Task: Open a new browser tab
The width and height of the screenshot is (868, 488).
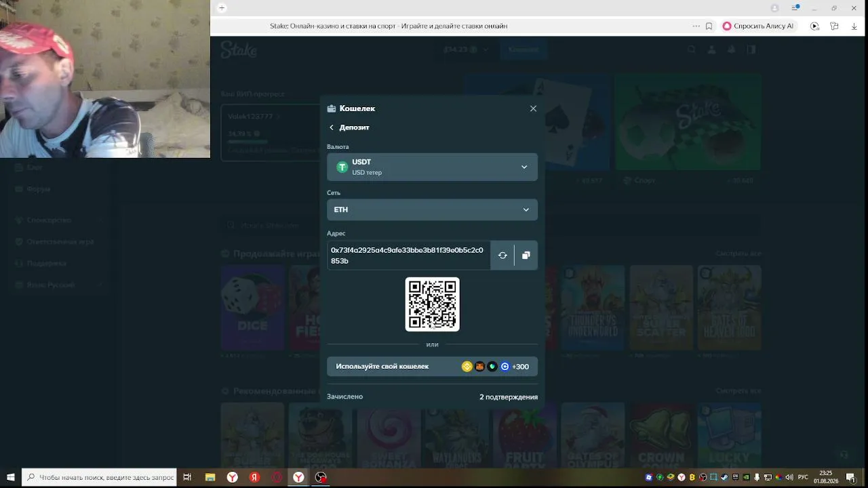Action: pyautogui.click(x=222, y=8)
